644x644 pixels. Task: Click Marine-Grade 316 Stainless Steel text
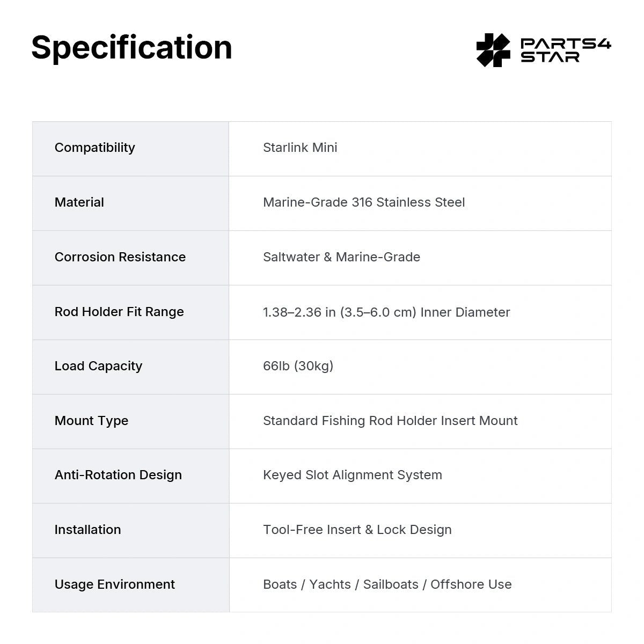pos(364,202)
